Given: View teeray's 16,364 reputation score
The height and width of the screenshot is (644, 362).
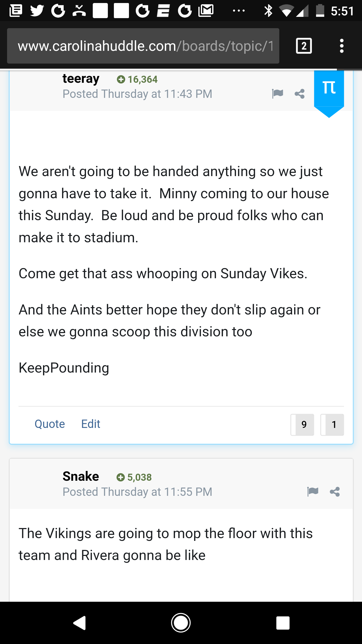Looking at the screenshot, I should pyautogui.click(x=137, y=79).
